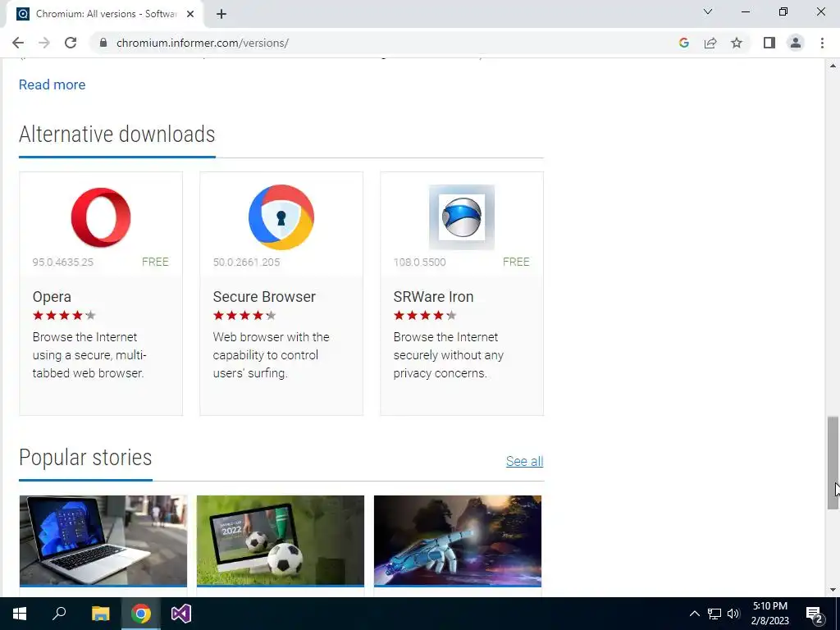Click See all popular stories link

pyautogui.click(x=524, y=461)
